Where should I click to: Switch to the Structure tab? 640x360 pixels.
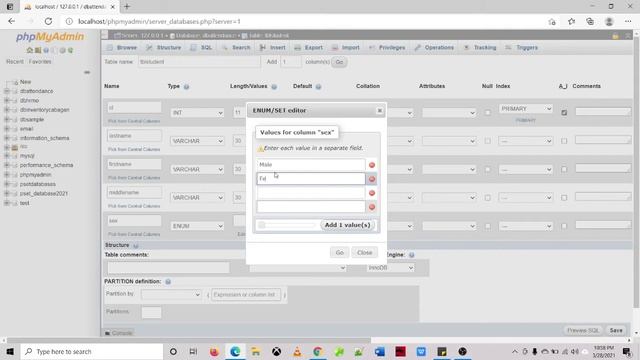coord(164,48)
